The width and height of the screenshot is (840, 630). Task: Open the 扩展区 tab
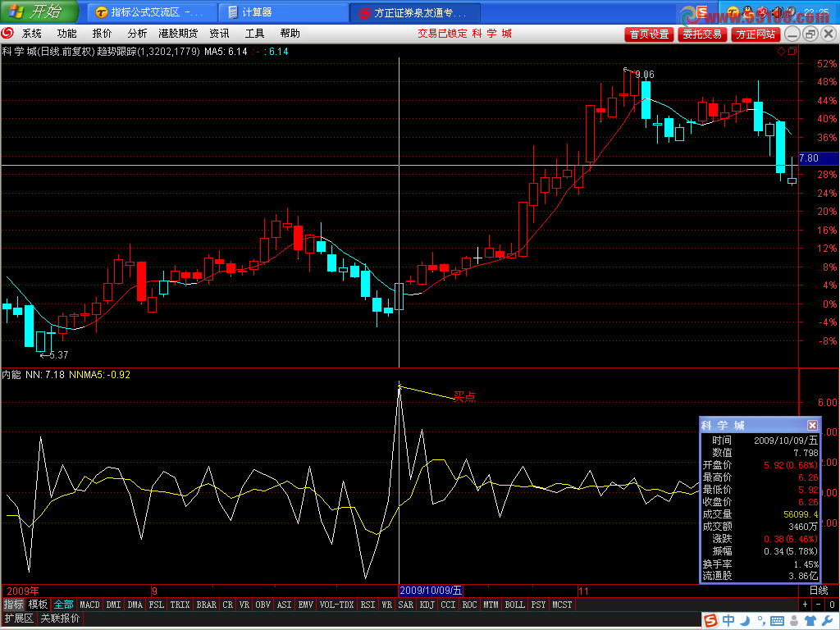coord(19,619)
